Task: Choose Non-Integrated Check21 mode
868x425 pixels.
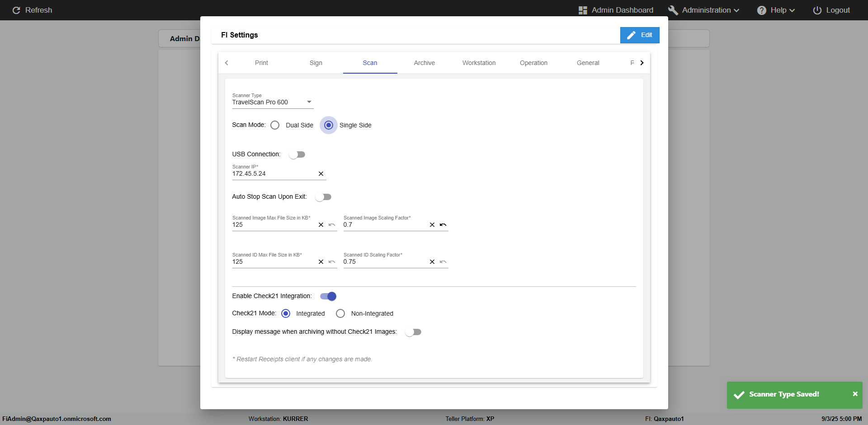Action: point(340,313)
